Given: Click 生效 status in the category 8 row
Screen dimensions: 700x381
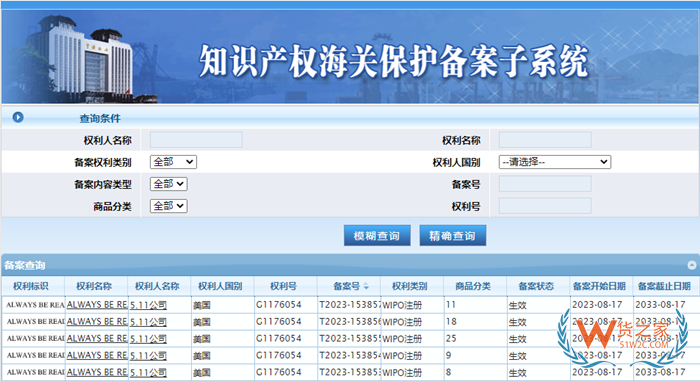Looking at the screenshot, I should point(517,373).
